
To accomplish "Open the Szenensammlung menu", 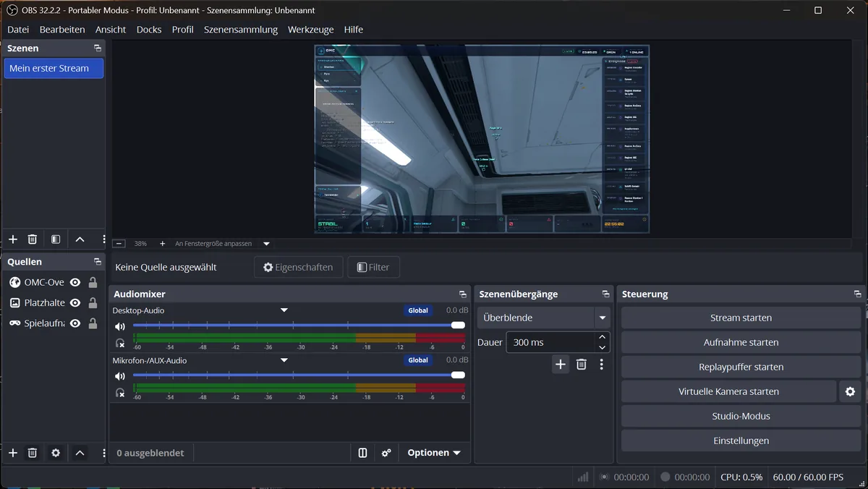I will [x=241, y=30].
